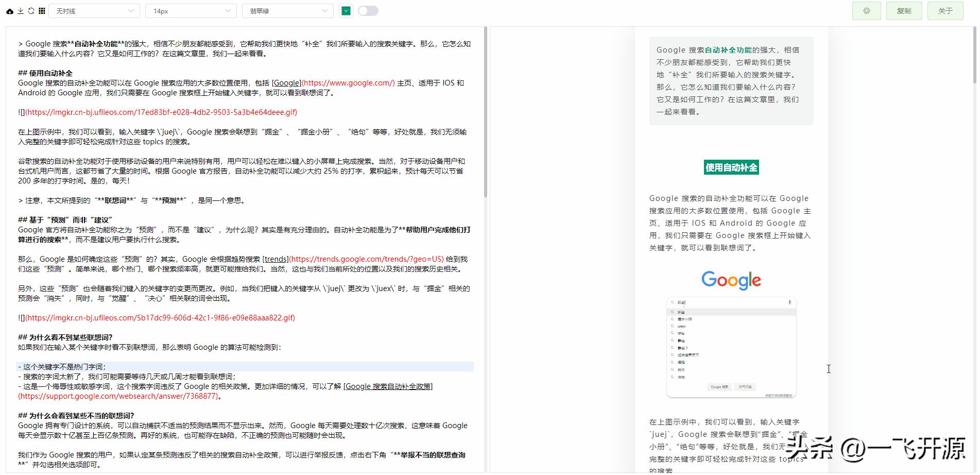Click the download icon in the toolbar
This screenshot has height=475, width=980.
tap(21, 10)
